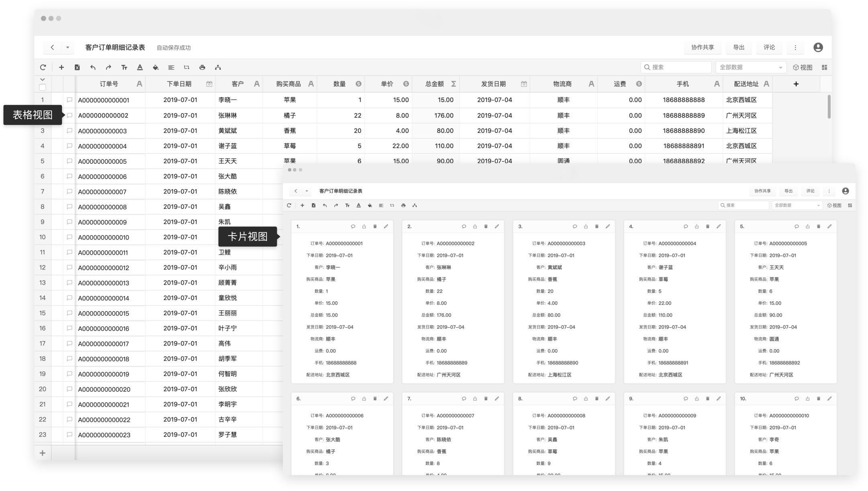Click refresh icon in table view toolbar
The image size is (868, 491).
43,67
